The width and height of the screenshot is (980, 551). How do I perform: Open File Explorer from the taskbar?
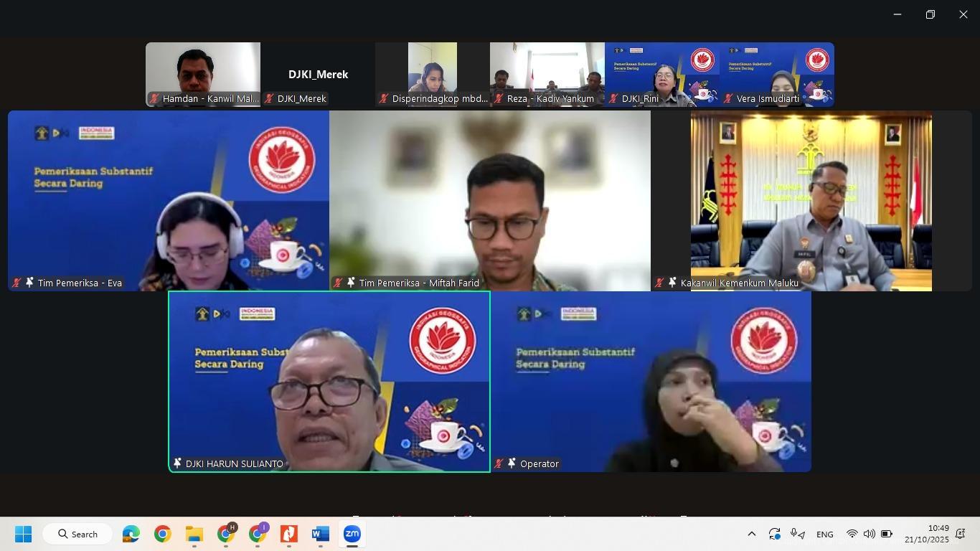point(194,534)
